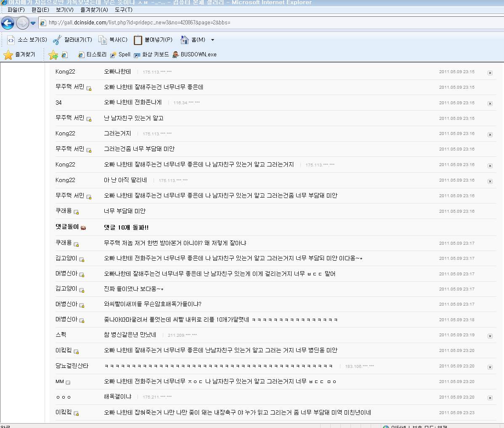Delete user 34's comment 오빠 나한테 전화존나게
The height and width of the screenshot is (428, 504).
tap(490, 103)
